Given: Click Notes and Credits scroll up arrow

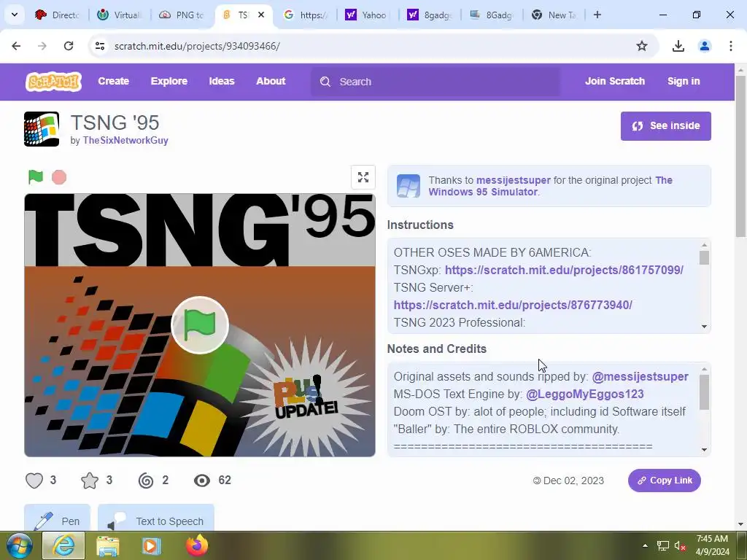Looking at the screenshot, I should point(704,369).
